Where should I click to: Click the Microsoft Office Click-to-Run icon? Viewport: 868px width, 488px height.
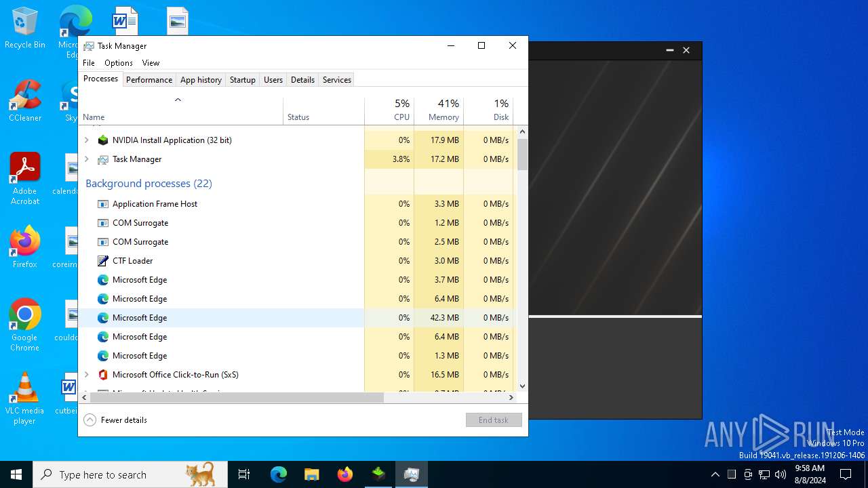click(x=103, y=375)
